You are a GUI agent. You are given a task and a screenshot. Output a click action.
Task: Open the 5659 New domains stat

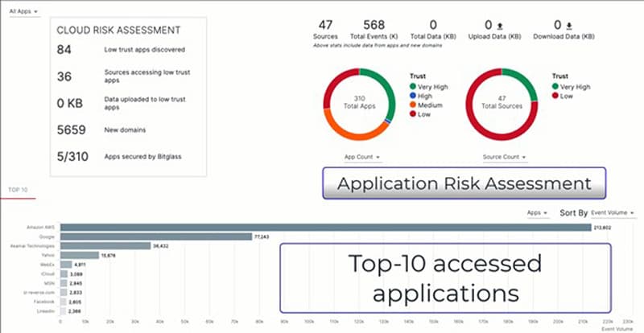(121, 129)
